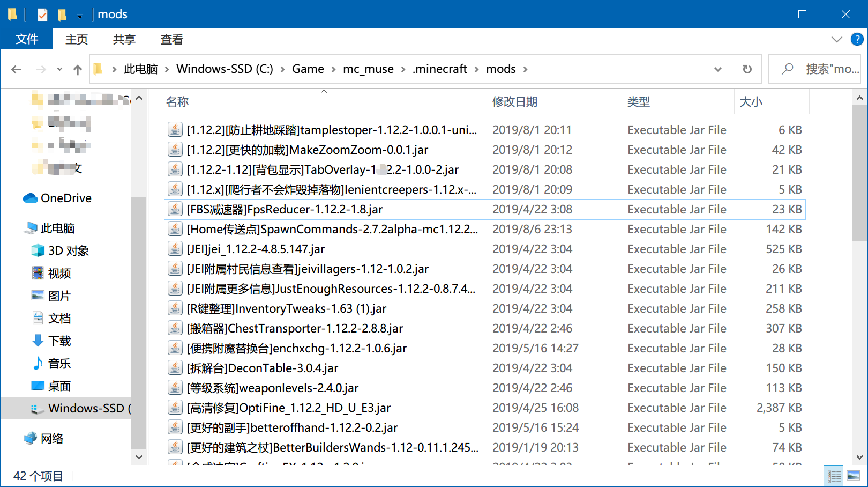Select OneDrive in the sidebar
Viewport: 868px width, 487px height.
[65, 198]
